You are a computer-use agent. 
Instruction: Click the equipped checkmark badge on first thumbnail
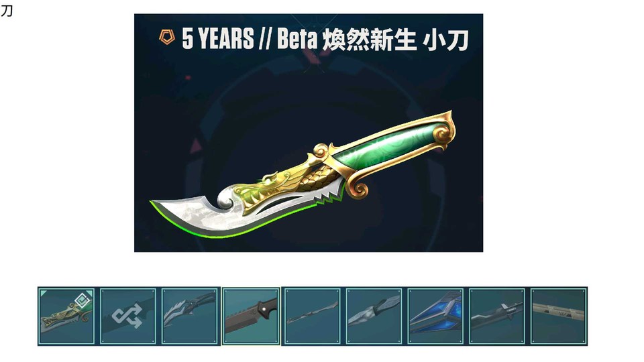point(83,300)
